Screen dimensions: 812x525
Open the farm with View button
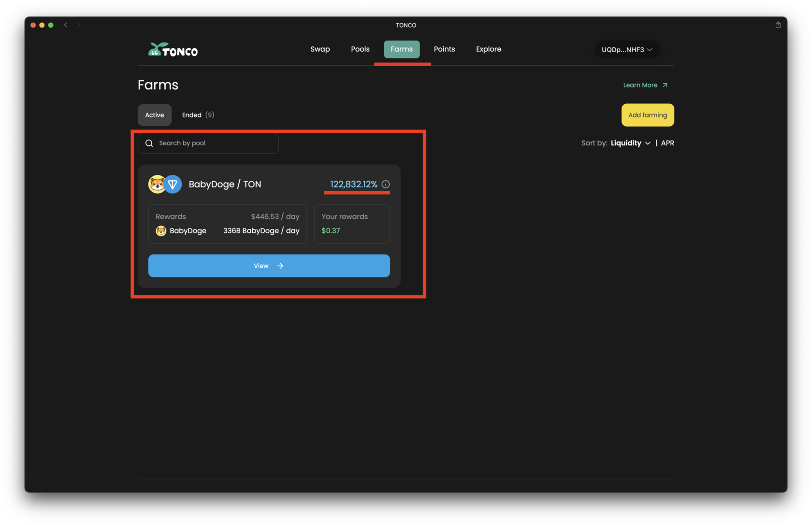click(269, 266)
